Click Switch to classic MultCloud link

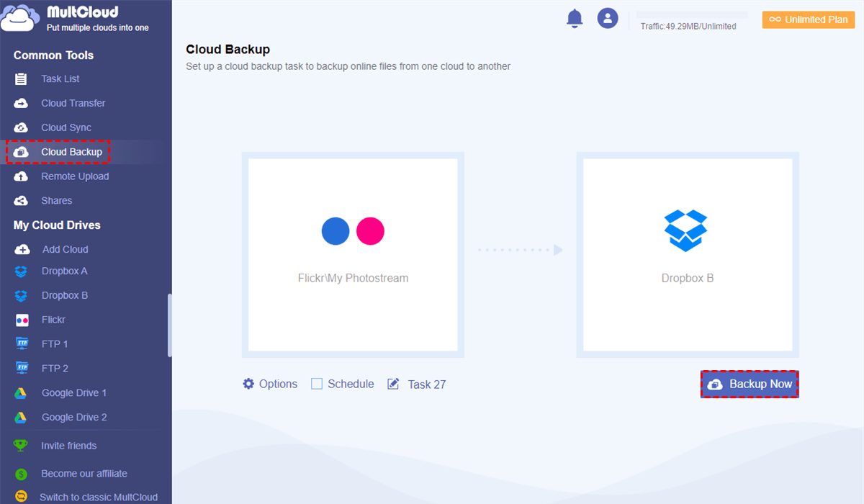(x=99, y=498)
